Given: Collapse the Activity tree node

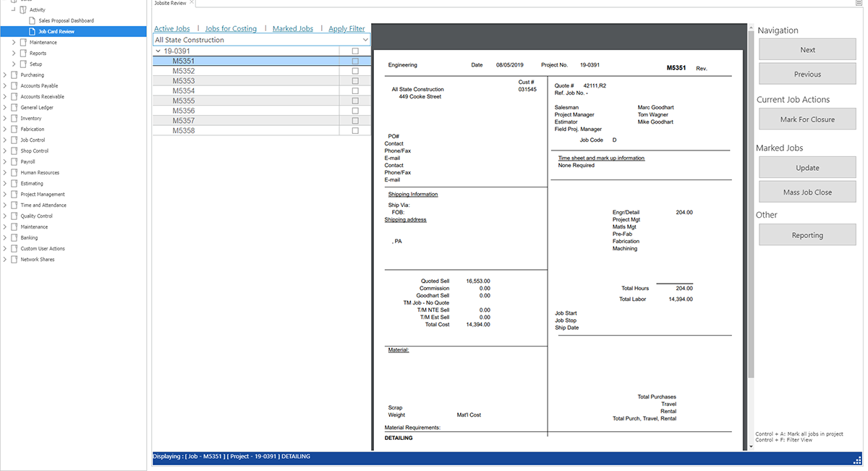Looking at the screenshot, I should tap(14, 10).
